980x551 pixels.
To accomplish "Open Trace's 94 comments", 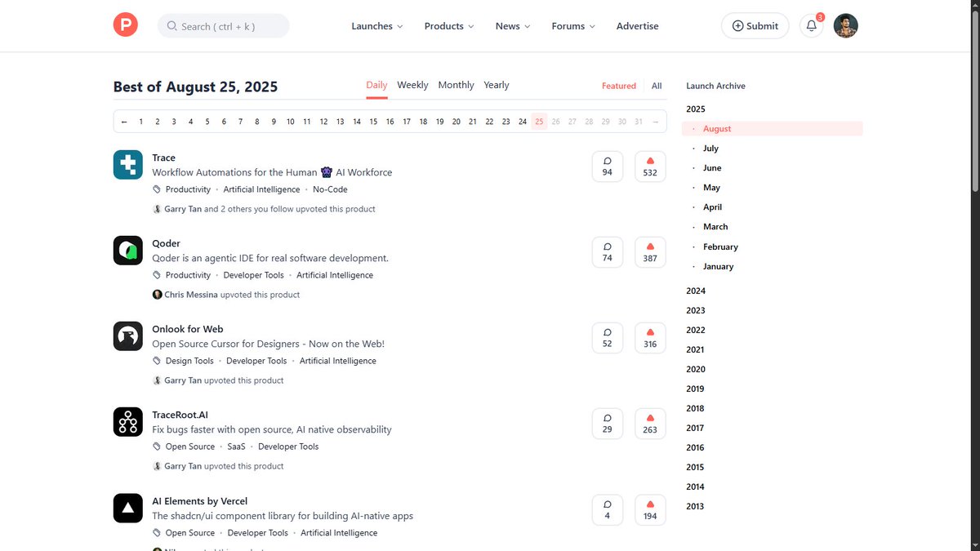I will point(608,166).
